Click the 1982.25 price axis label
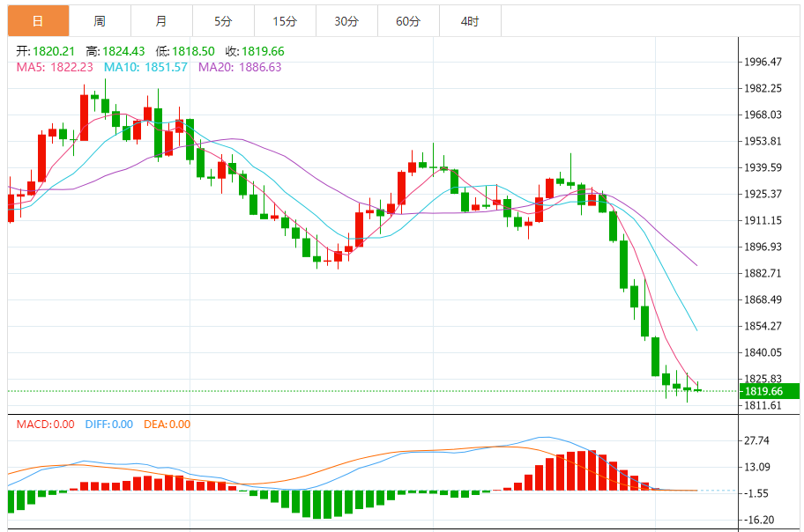This screenshot has width=804, height=532. [x=763, y=88]
